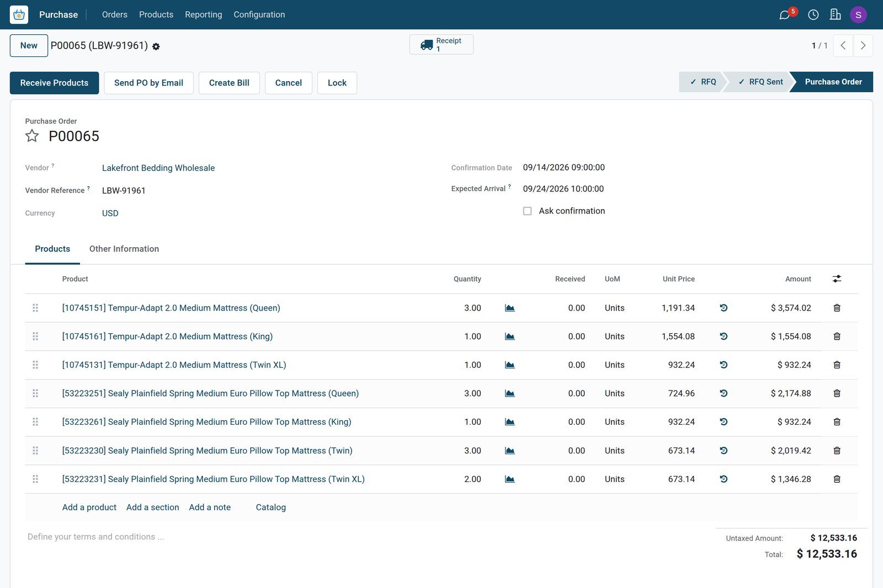883x588 pixels.
Task: Open forecast chart icon for Sealy Plainfield King line
Action: tap(510, 422)
